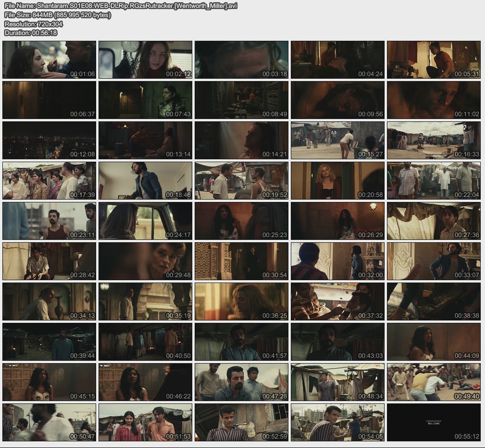Click credits frame 00:55:12
The height and width of the screenshot is (448, 485).
click(434, 422)
